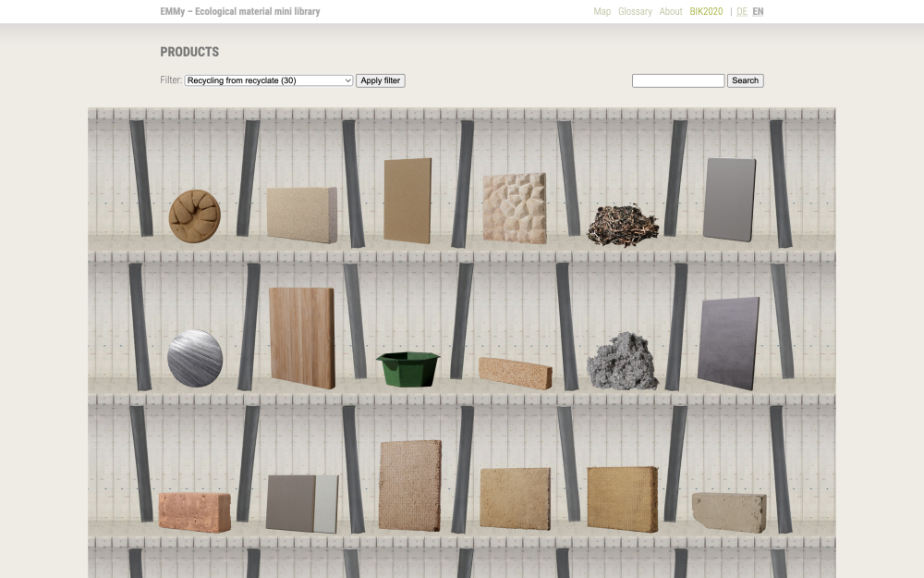Open the faceted relief panel product
The width and height of the screenshot is (924, 578).
click(515, 207)
